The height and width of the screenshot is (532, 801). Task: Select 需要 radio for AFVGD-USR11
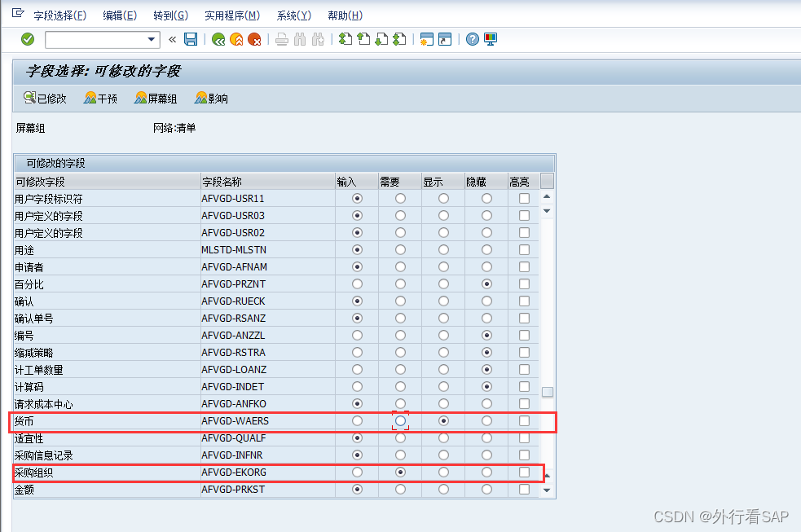pyautogui.click(x=401, y=198)
